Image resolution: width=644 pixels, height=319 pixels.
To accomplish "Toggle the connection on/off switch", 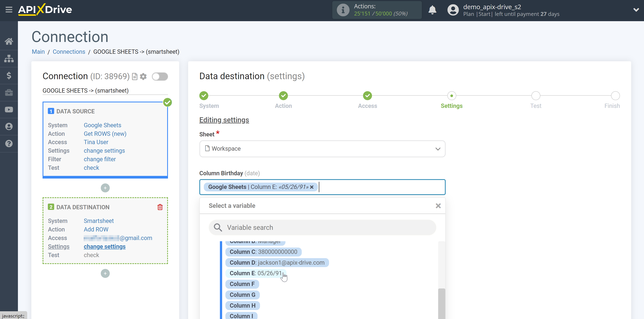I will (160, 77).
